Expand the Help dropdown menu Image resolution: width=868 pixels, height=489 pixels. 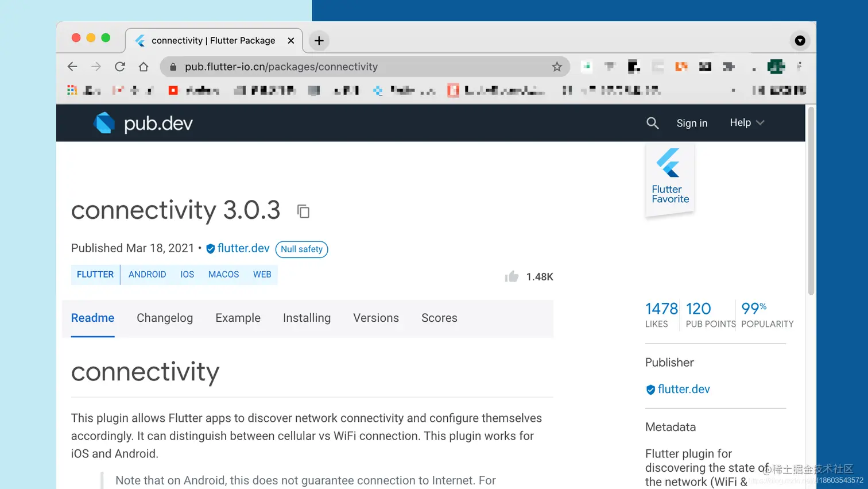tap(747, 122)
